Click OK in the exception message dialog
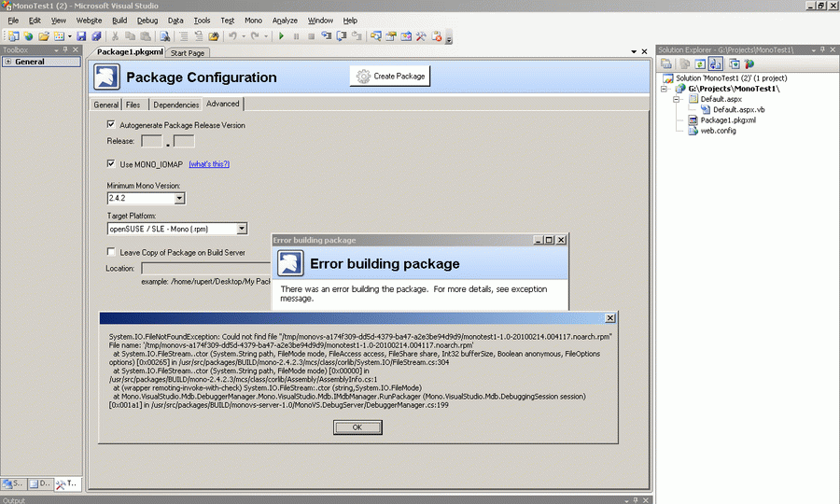The image size is (840, 504). coord(357,427)
